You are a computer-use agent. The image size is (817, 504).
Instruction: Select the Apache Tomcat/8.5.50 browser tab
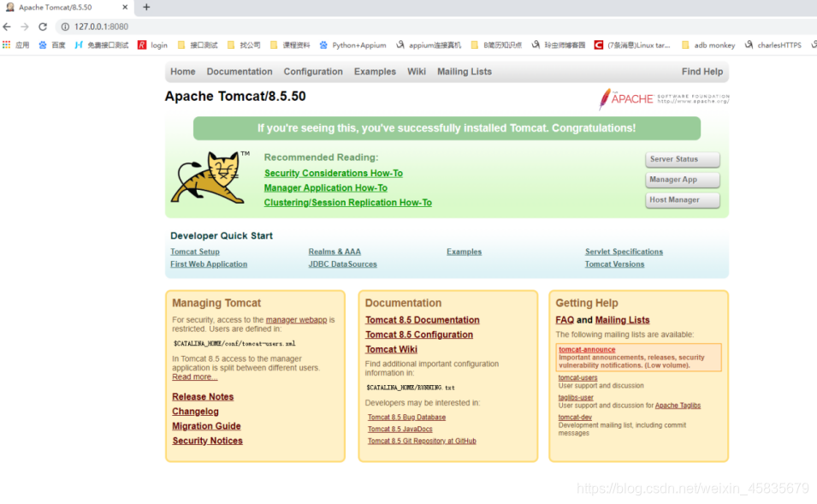click(x=67, y=8)
